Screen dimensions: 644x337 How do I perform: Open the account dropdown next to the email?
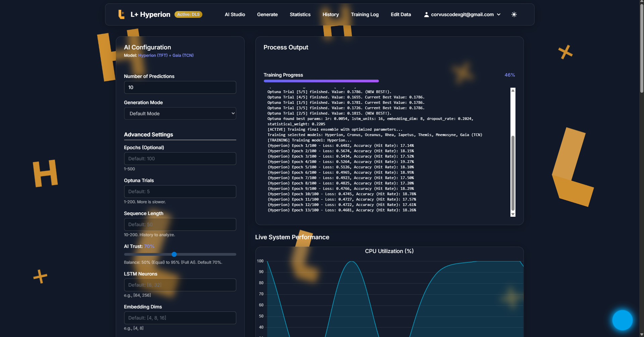[x=499, y=14]
